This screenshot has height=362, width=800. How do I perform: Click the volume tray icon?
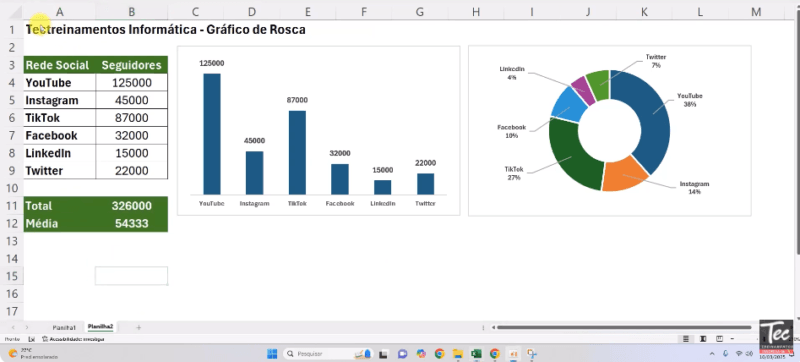[749, 353]
